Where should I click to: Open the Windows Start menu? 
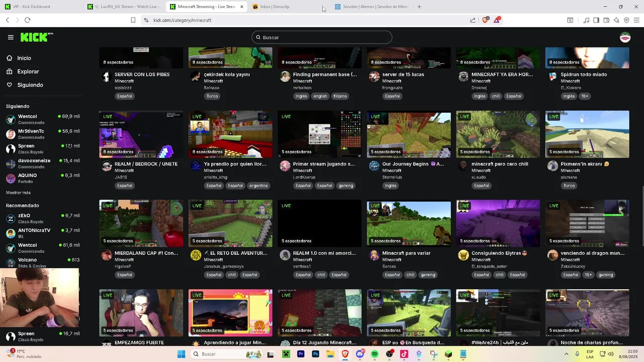(181, 354)
